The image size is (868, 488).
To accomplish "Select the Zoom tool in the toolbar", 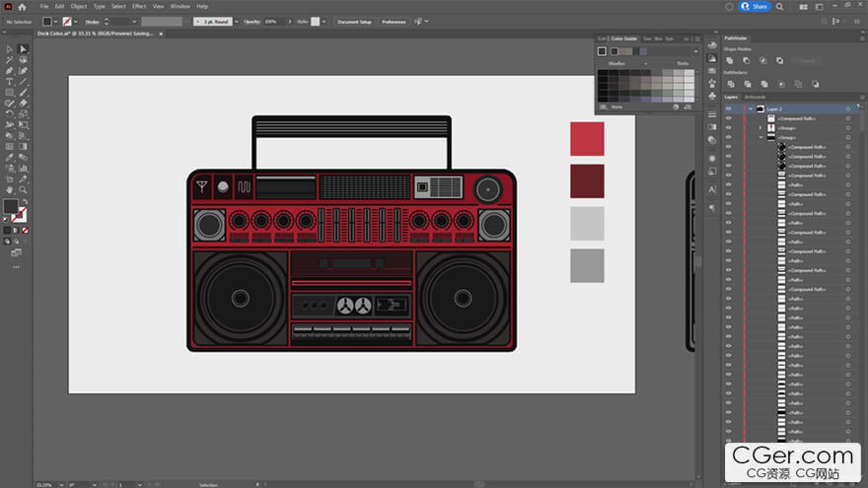I will point(24,189).
